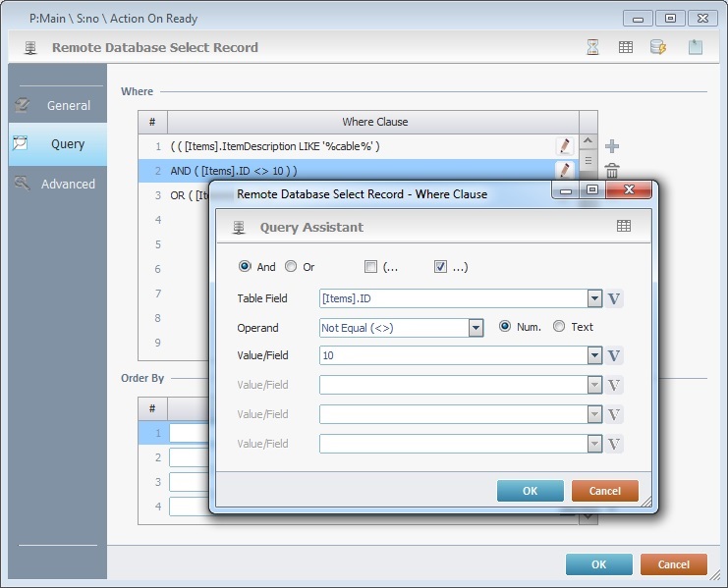Open the Advanced tab
Screen dimensions: 728x588
58,184
